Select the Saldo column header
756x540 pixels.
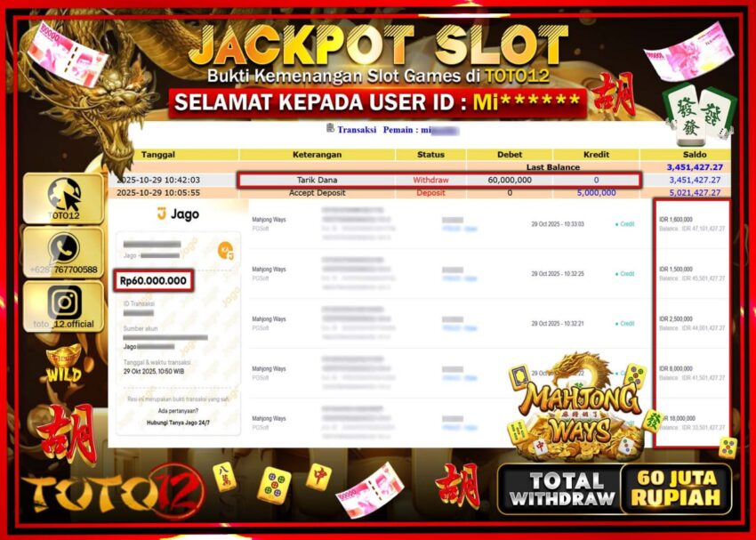pos(695,155)
